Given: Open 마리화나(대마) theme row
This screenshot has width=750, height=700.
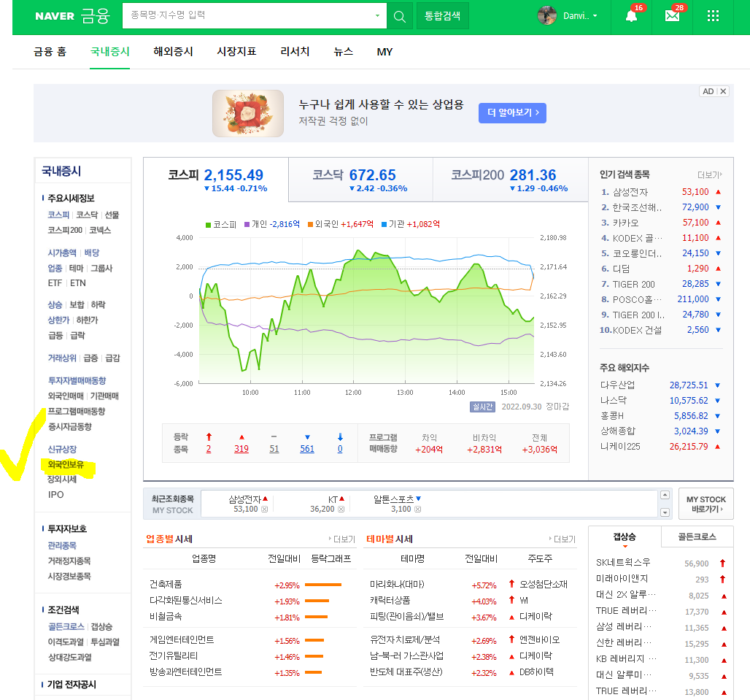Looking at the screenshot, I should 397,584.
